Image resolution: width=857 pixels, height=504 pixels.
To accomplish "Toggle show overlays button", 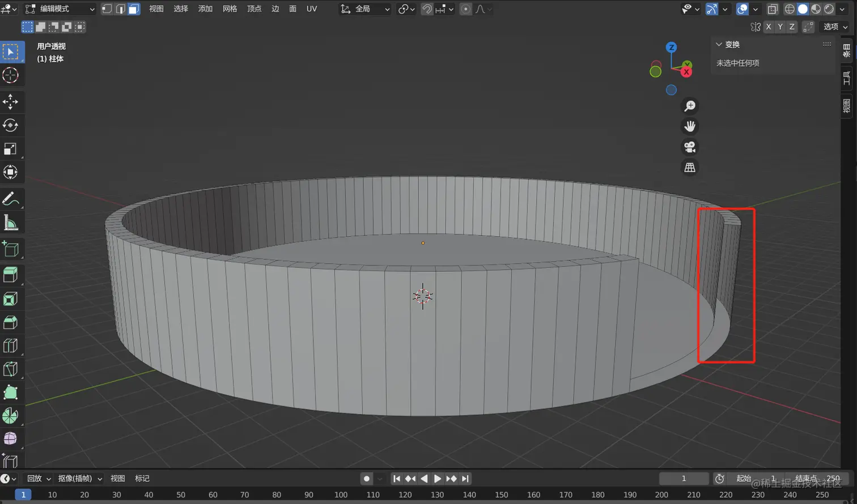I will pyautogui.click(x=742, y=8).
